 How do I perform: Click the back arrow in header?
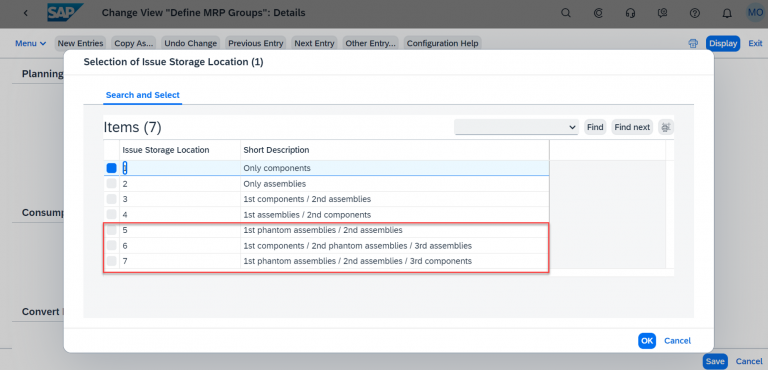pos(25,13)
